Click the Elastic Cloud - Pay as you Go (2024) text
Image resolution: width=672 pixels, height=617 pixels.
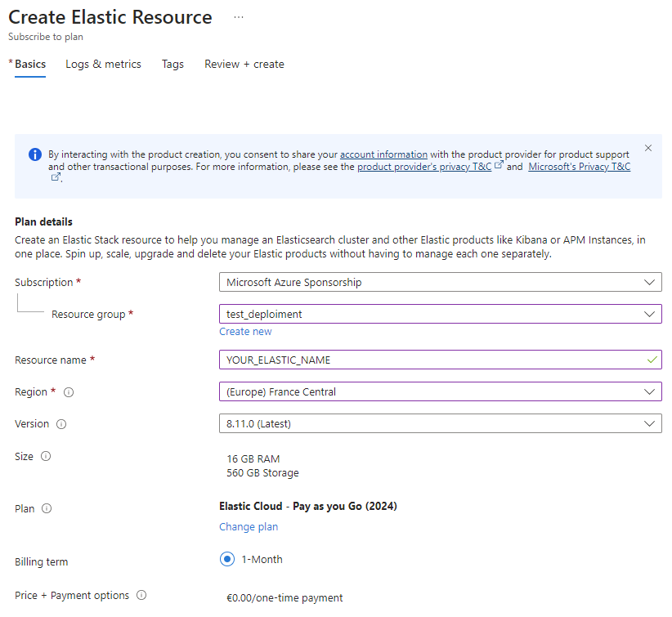(x=308, y=506)
